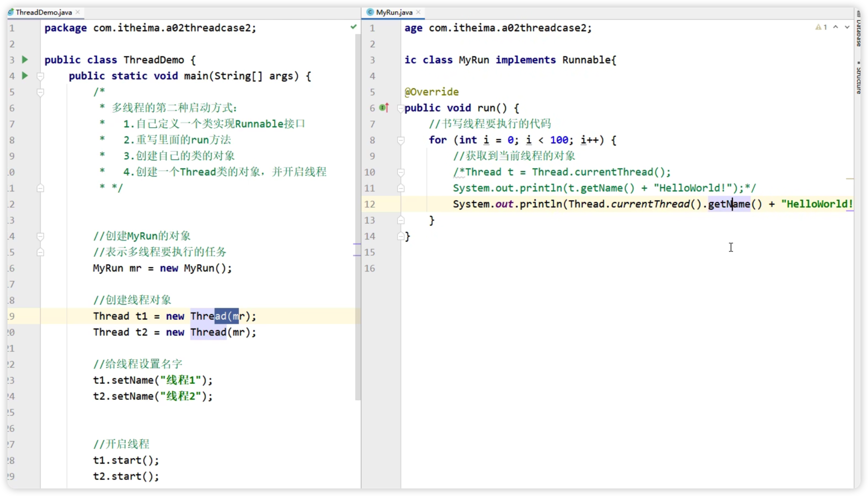Collapse the block comment fold at line 5
This screenshot has width=868, height=496.
(40, 92)
